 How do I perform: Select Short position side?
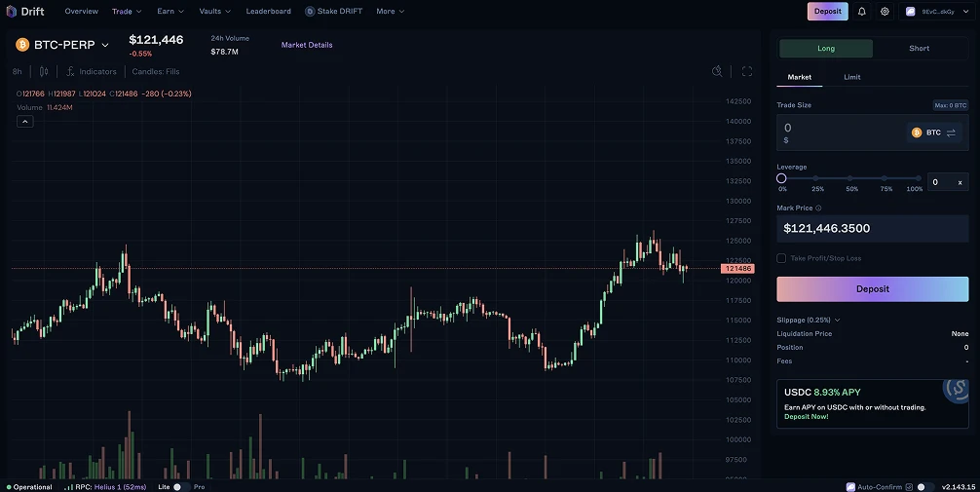[x=920, y=48]
